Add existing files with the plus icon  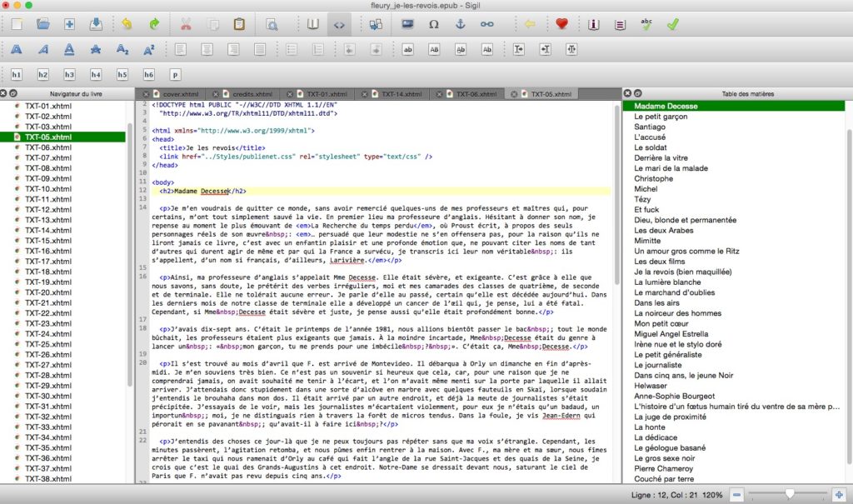(x=69, y=24)
